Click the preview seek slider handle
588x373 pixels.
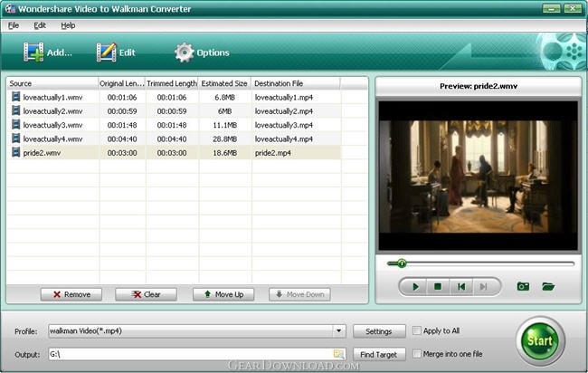(402, 263)
